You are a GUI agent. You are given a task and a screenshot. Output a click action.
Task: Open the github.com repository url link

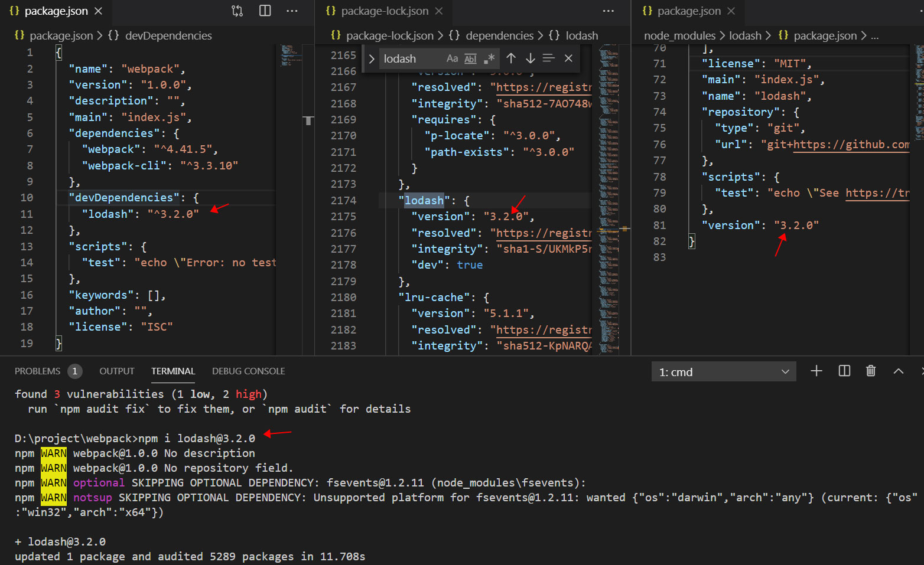(x=851, y=145)
